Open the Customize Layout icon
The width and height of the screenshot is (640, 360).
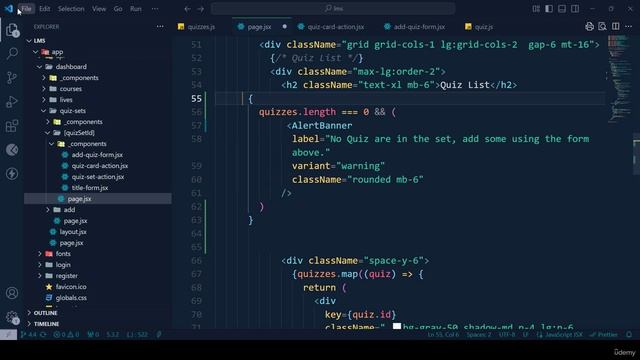pos(536,9)
